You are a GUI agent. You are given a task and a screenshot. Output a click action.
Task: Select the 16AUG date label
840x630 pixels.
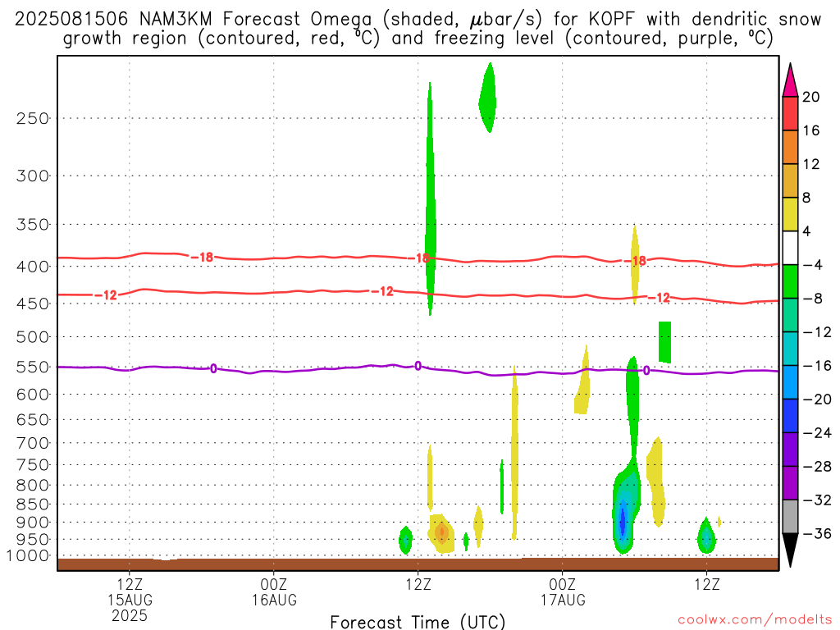274,600
